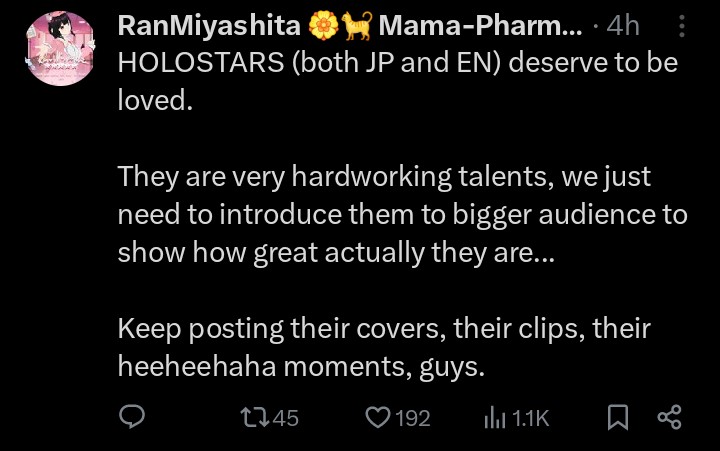Click the 'Keep posting their covers' paragraph
The image size is (720, 451).
(384, 329)
